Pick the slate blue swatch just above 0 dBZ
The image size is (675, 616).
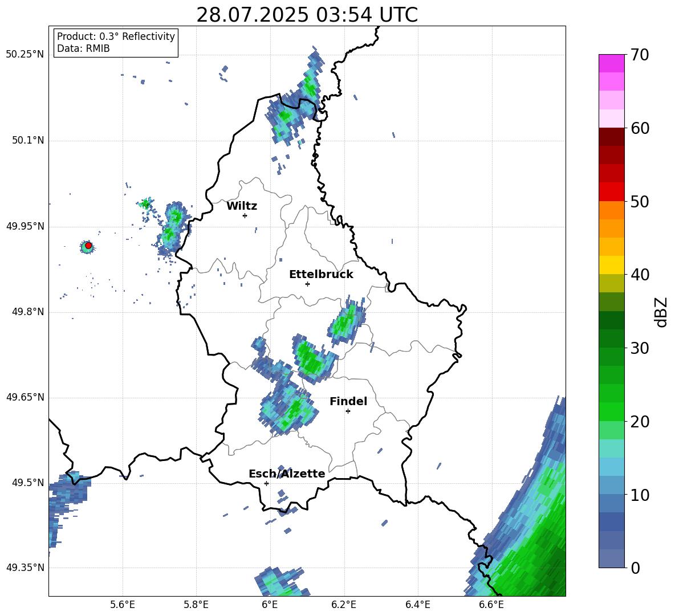pyautogui.click(x=611, y=558)
